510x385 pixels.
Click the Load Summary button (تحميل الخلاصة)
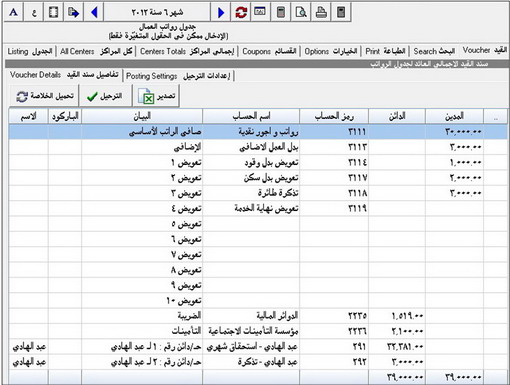click(44, 96)
